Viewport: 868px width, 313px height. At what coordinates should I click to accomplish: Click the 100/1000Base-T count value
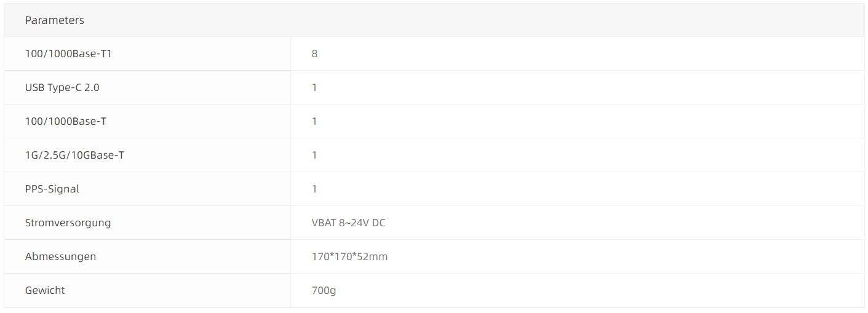pos(314,121)
